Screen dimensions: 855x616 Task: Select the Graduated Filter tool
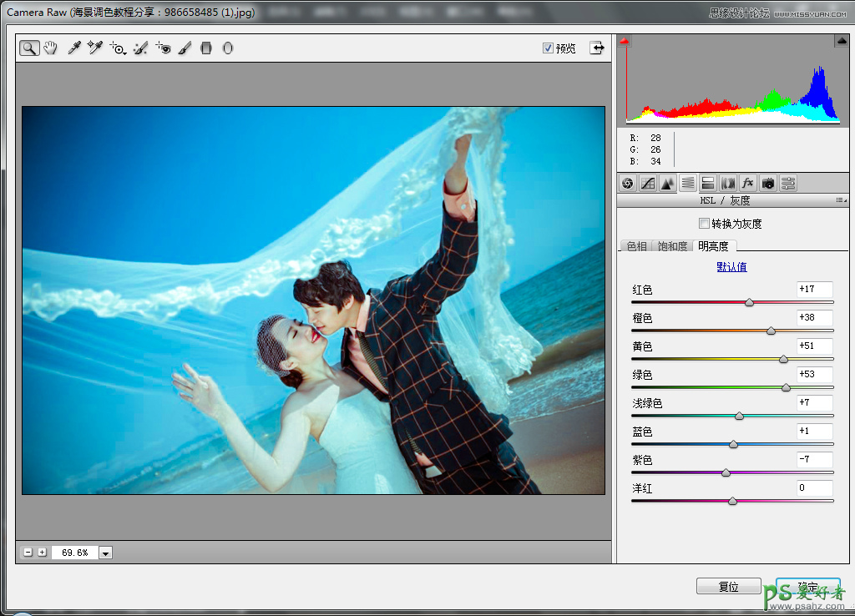pos(206,48)
